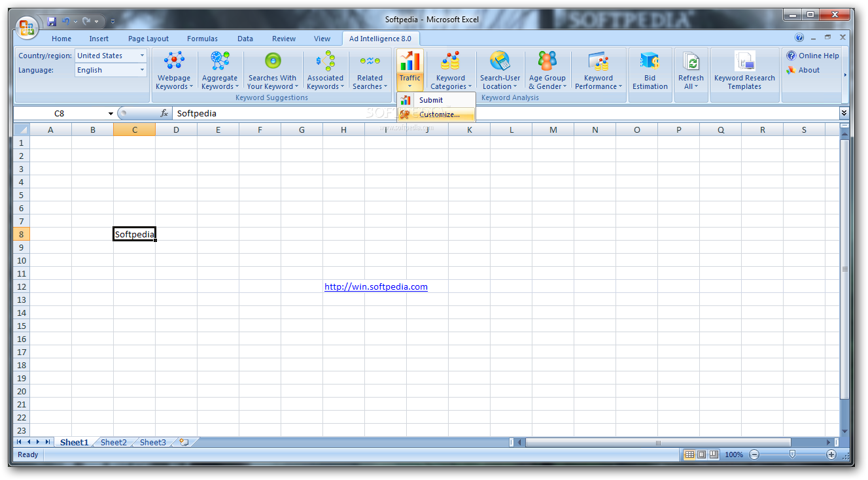Choose Customize... from the Traffic menu

436,114
